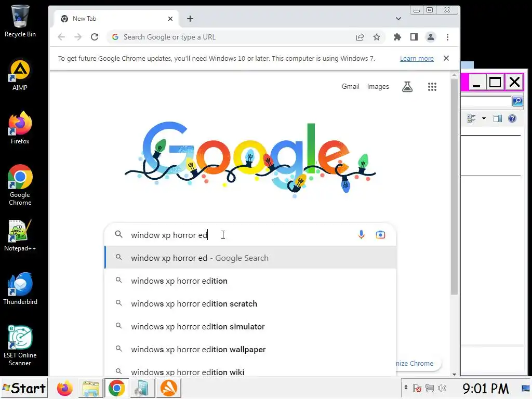The image size is (532, 399).
Task: Open the file explorer taskbar icon
Action: click(90, 388)
